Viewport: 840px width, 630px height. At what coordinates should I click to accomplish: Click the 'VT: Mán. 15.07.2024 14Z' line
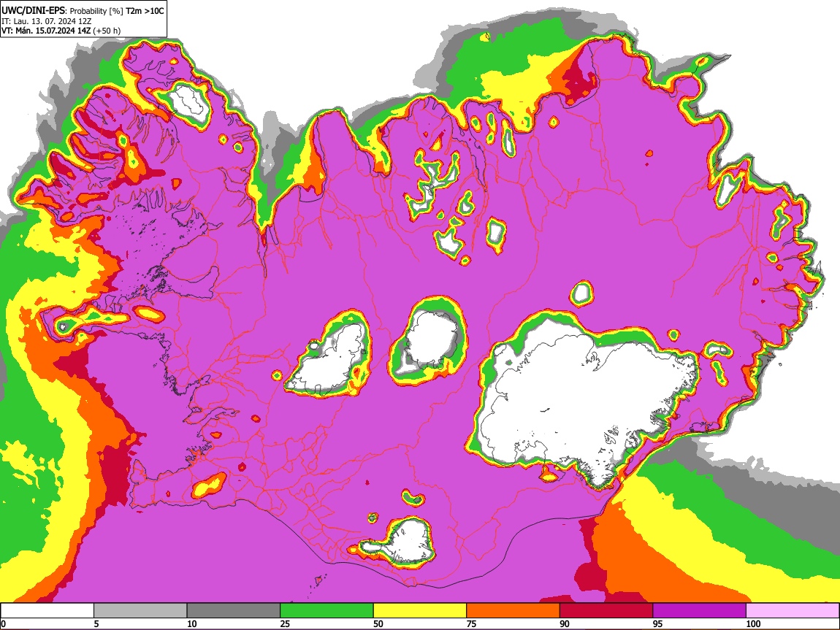coord(46,31)
